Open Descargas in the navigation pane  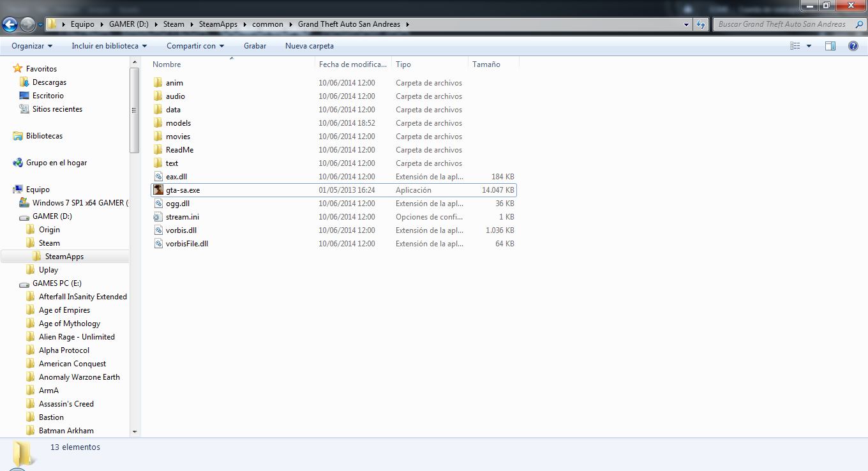[49, 82]
